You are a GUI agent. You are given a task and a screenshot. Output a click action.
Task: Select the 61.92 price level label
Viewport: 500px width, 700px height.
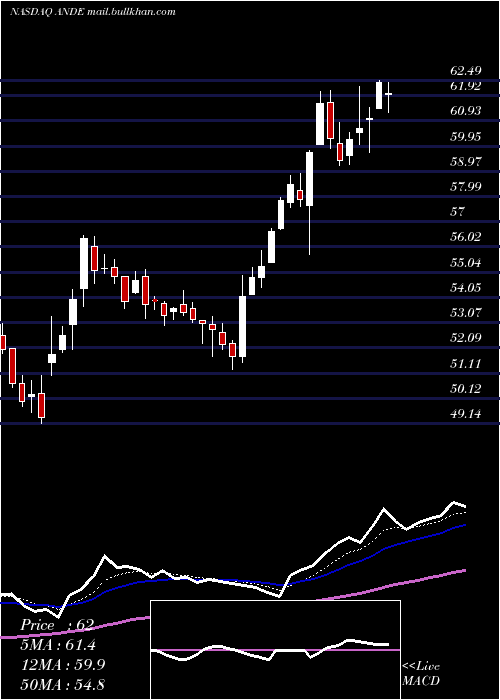(x=466, y=86)
